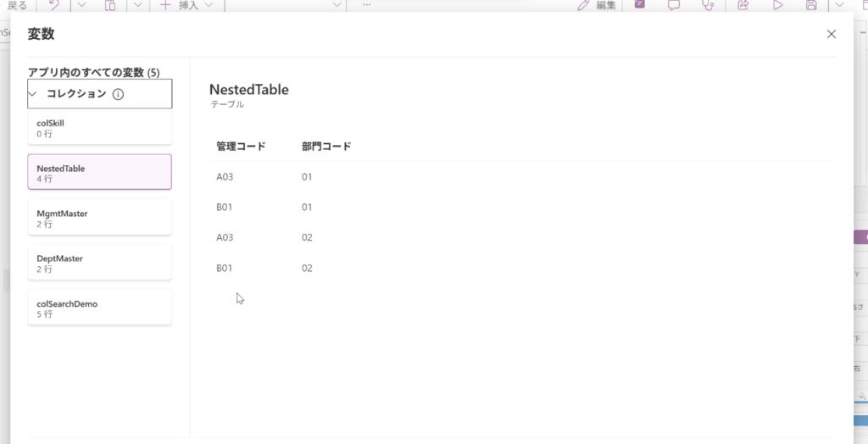Open the App checker stethoscope icon
The image size is (868, 444).
(x=708, y=5)
